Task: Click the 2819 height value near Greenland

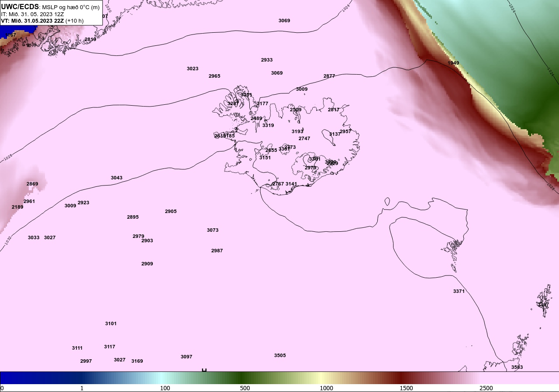Action: click(90, 39)
